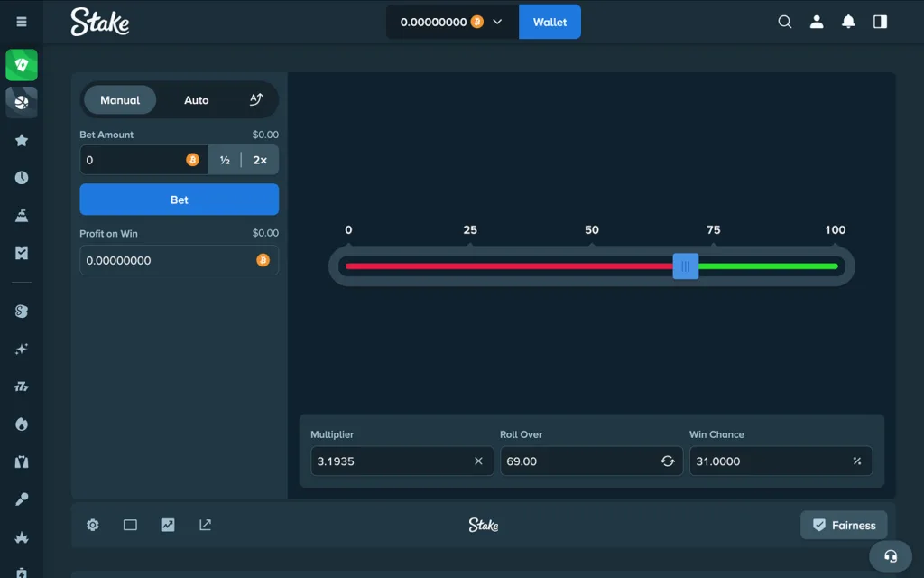Open the notifications bell
The image size is (924, 578).
(x=848, y=22)
